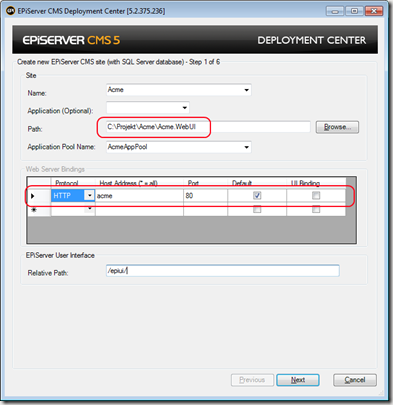Minimize the Deployment Center window
The width and height of the screenshot is (393, 405).
click(x=335, y=11)
